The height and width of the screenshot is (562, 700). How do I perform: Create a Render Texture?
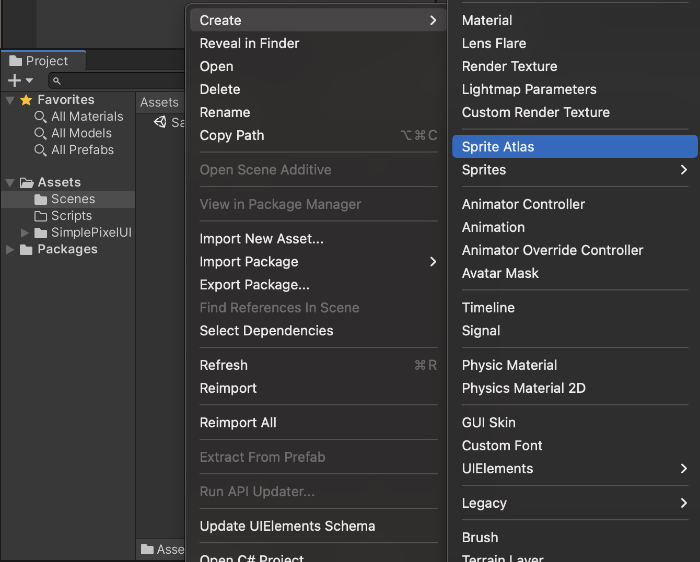(x=575, y=67)
